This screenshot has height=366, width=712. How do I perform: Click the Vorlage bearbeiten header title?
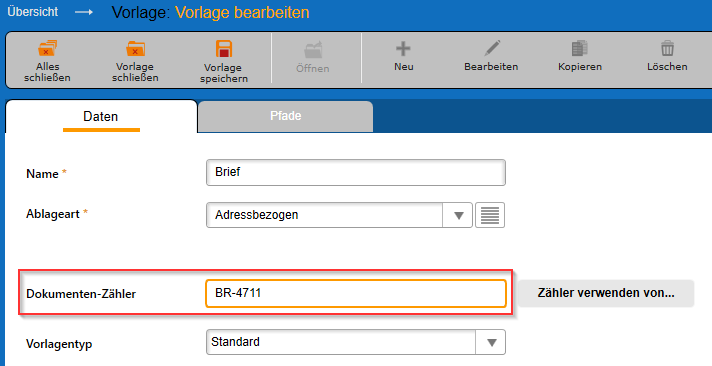coord(242,12)
